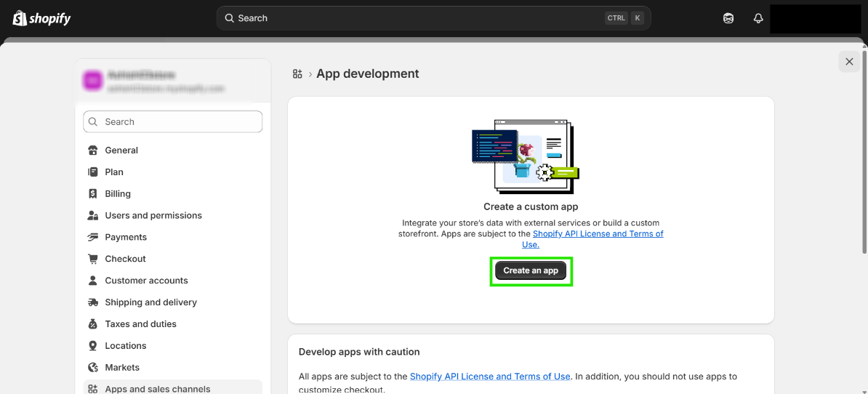Click the Billing receipt icon
Viewport: 868px width, 394px height.
(x=93, y=194)
